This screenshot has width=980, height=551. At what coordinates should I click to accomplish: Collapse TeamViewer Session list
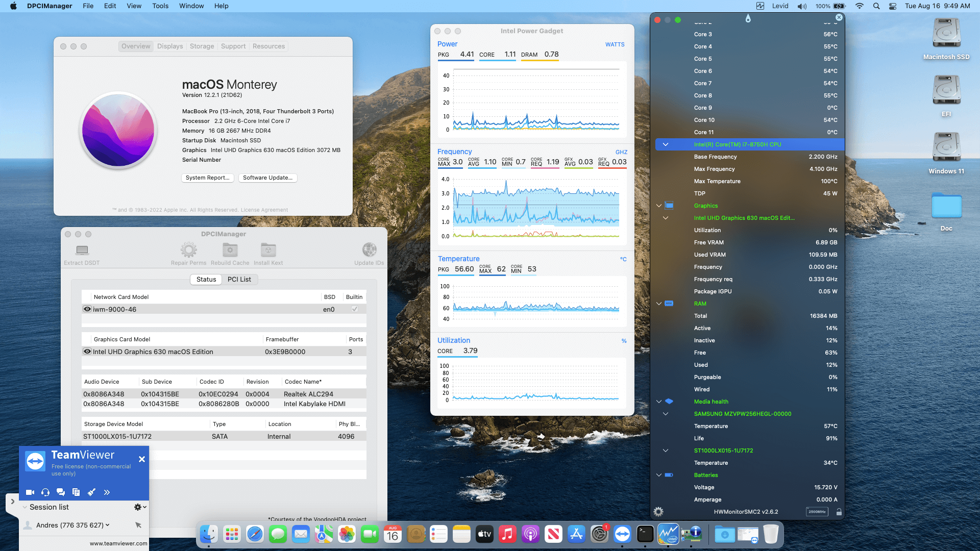(24, 507)
